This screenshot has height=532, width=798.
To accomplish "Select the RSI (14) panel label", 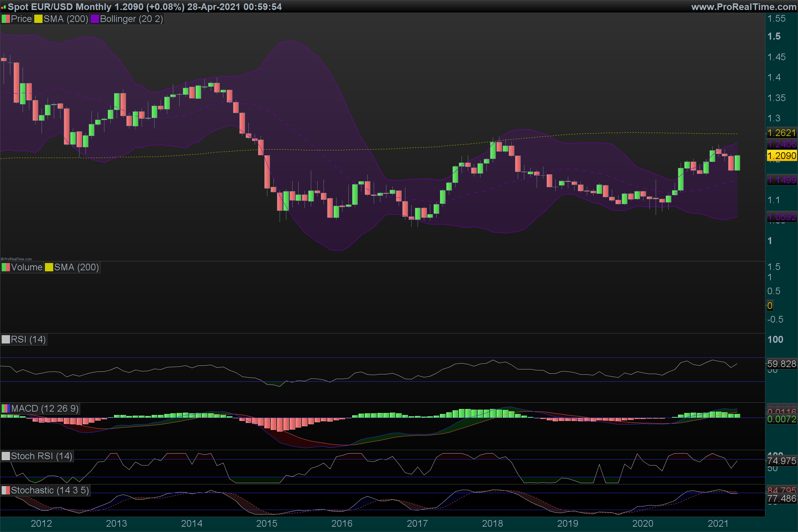I will coord(28,339).
